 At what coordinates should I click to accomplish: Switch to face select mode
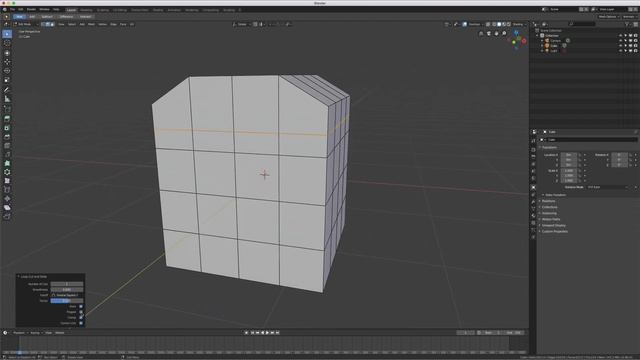pyautogui.click(x=52, y=24)
